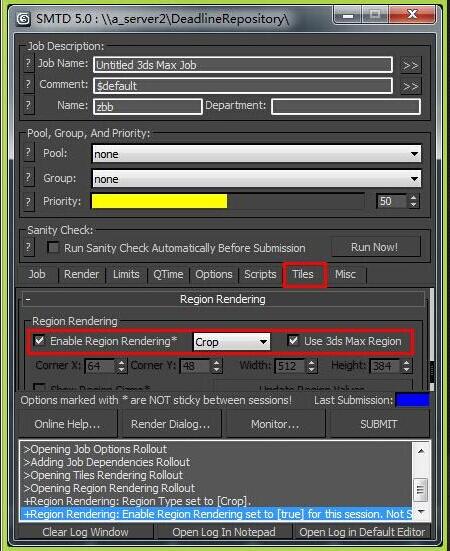Open the log in Notepad

pyautogui.click(x=224, y=532)
